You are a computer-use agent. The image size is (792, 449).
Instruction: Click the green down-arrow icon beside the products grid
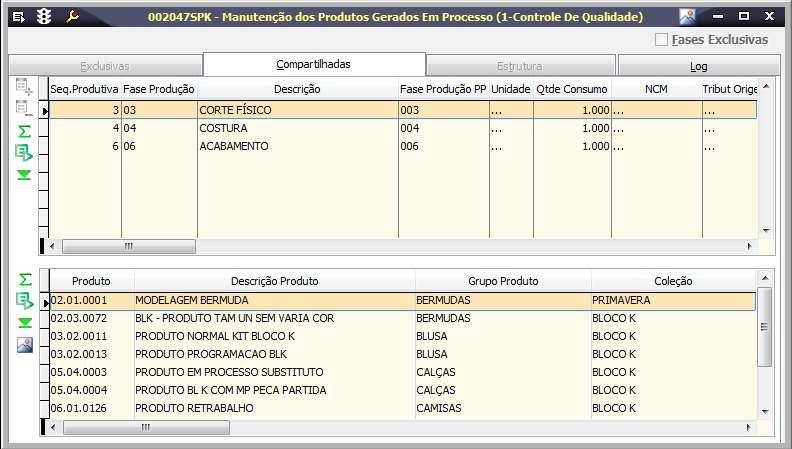(x=24, y=323)
